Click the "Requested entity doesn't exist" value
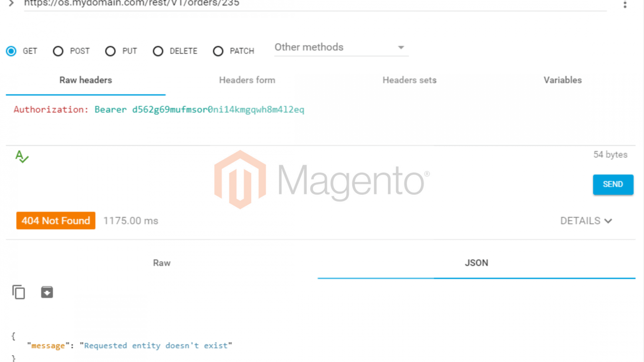Image resolution: width=644 pixels, height=362 pixels. 156,346
